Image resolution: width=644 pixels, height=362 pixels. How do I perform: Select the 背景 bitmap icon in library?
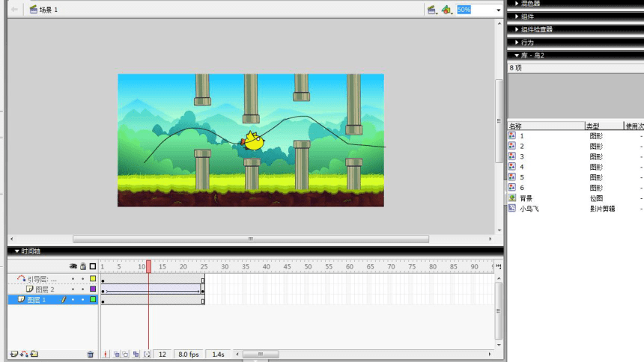point(512,197)
